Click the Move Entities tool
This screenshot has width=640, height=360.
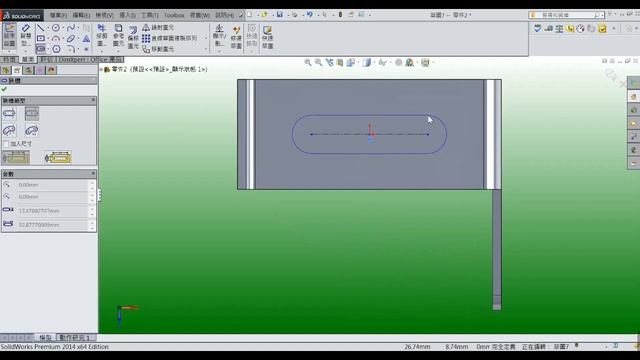[x=158, y=49]
